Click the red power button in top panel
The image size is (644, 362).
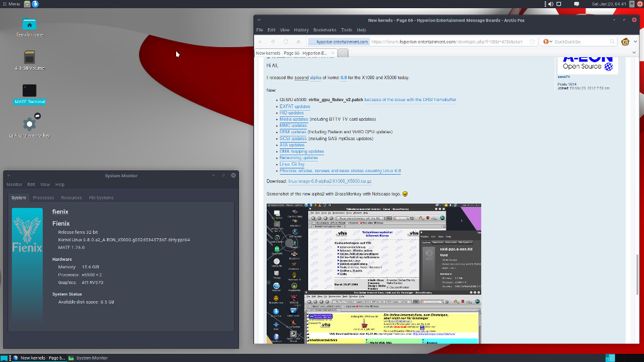tap(640, 4)
